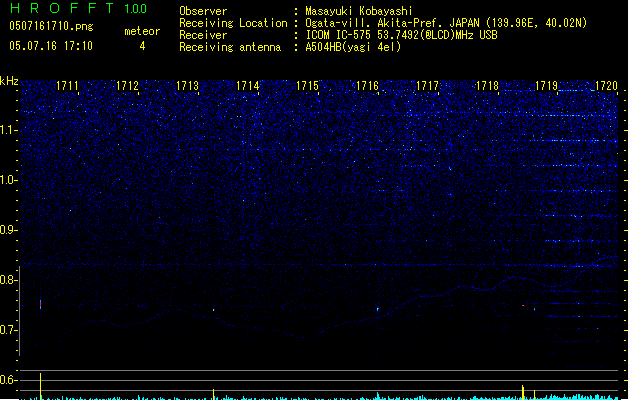This screenshot has width=629, height=400.
Task: Click the small red echo dot before 1719
Action: (x=523, y=306)
